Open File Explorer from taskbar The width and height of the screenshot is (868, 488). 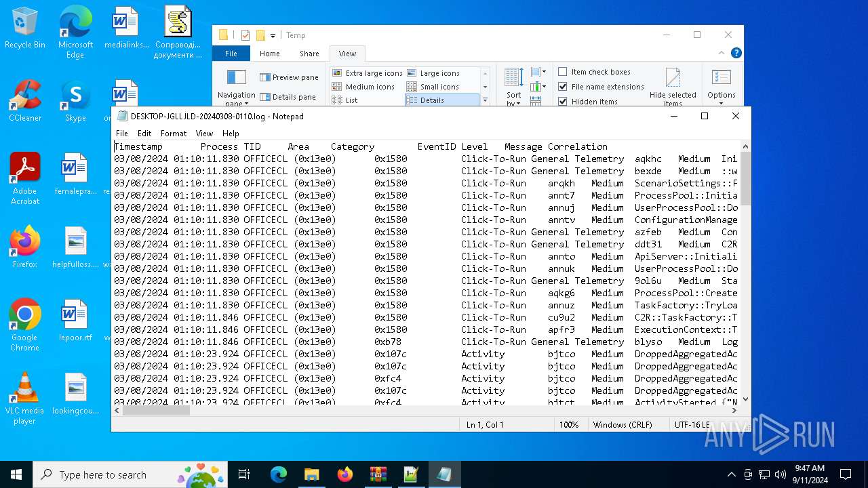[312, 474]
